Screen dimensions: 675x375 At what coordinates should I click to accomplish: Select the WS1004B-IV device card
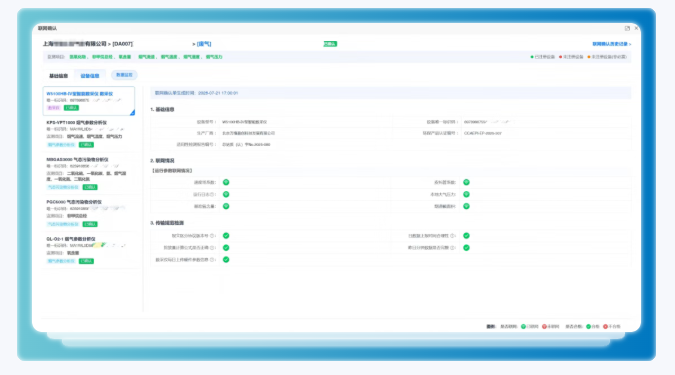pos(89,101)
